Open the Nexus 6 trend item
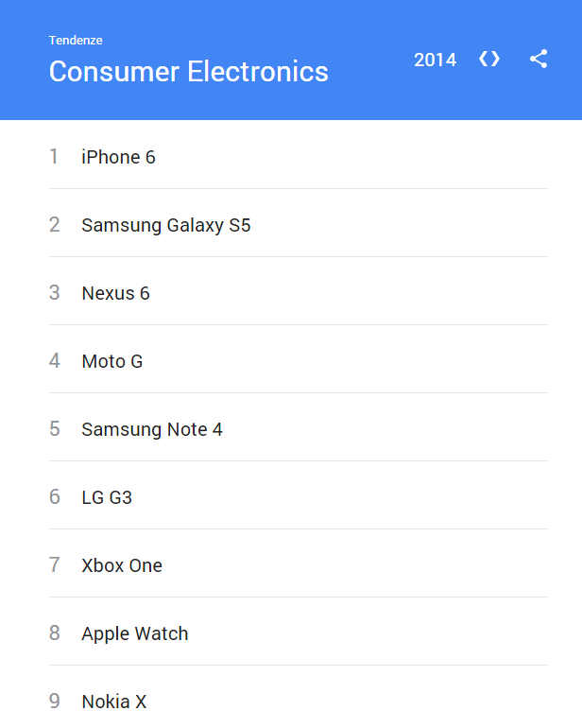582x728 pixels. [115, 293]
